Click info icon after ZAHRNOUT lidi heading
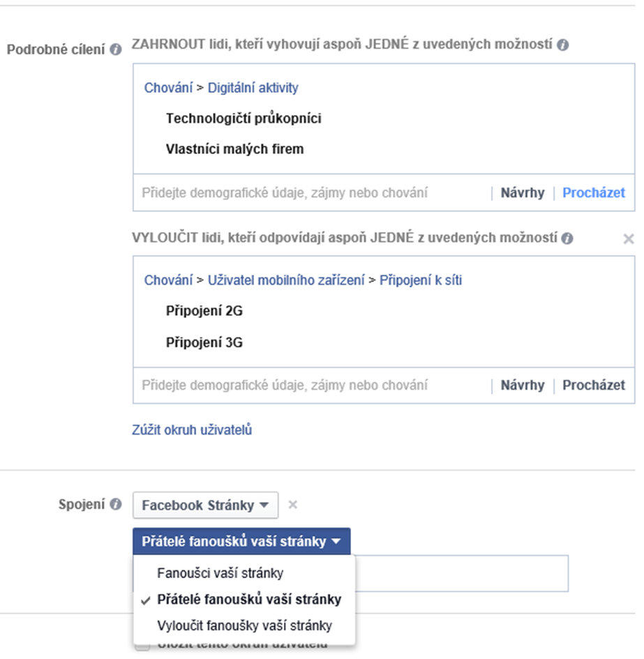The width and height of the screenshot is (644, 659). click(563, 45)
